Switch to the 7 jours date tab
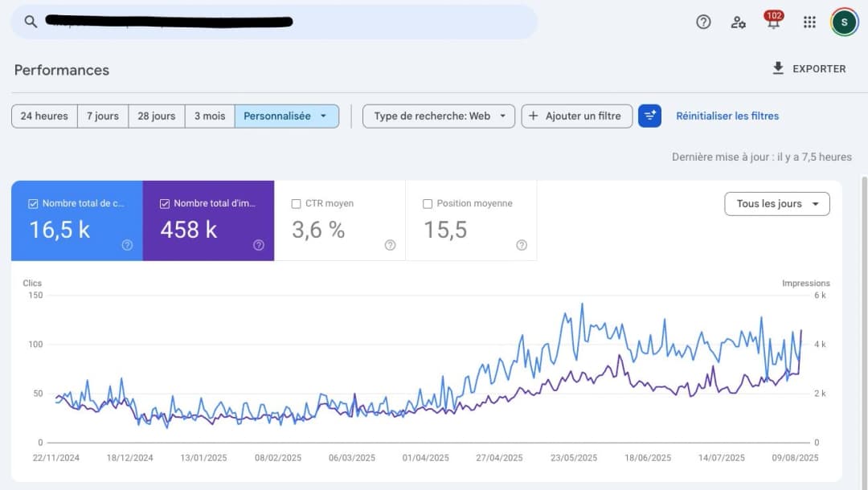Screen dimensions: 868x490 click(103, 116)
